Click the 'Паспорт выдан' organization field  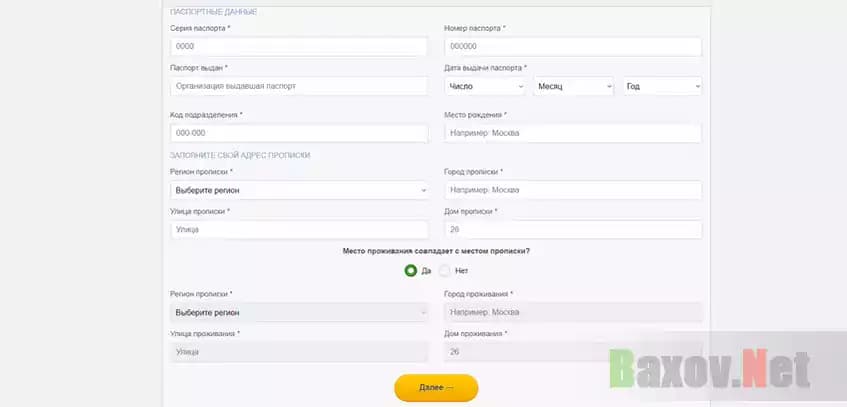[x=299, y=86]
